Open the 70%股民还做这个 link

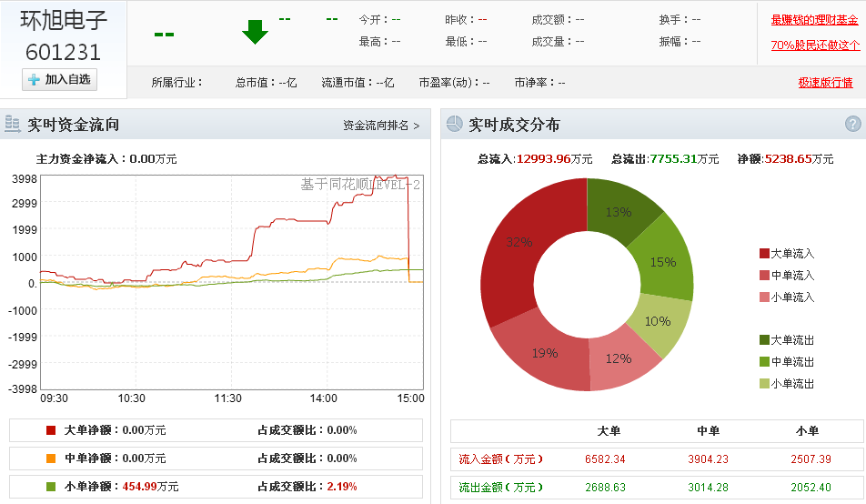(815, 45)
